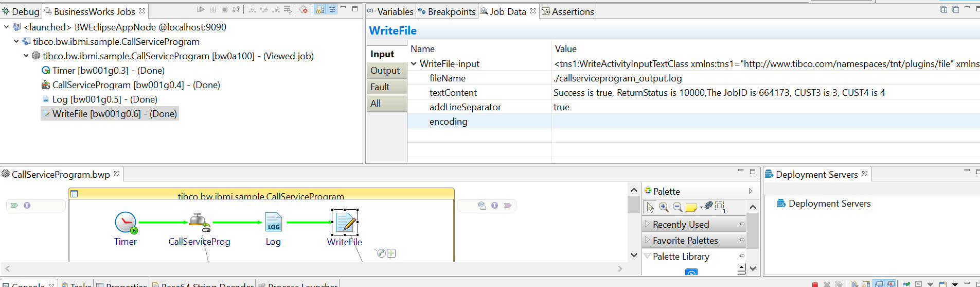Open the Assertions tab
The image size is (980, 287).
pos(568,11)
